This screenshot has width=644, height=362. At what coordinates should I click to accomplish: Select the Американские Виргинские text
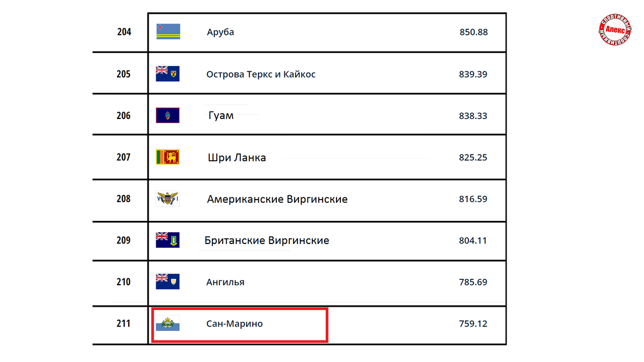(x=277, y=199)
